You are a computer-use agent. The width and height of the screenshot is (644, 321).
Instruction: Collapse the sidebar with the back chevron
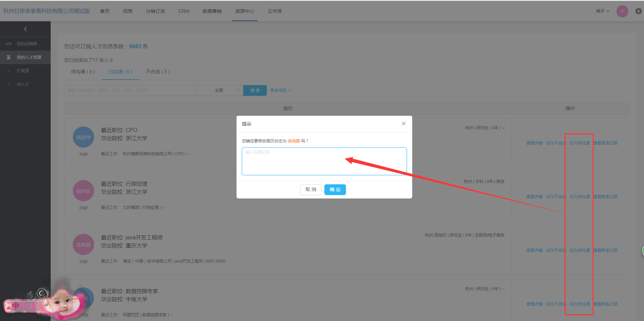(x=25, y=29)
